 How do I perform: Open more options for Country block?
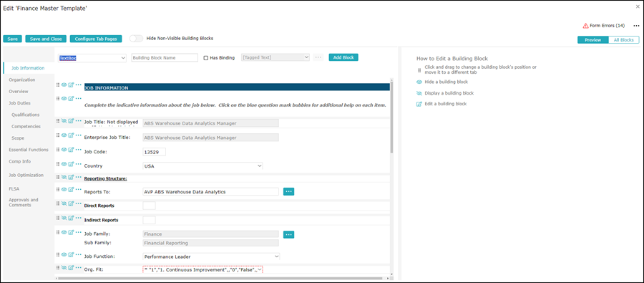(x=79, y=164)
